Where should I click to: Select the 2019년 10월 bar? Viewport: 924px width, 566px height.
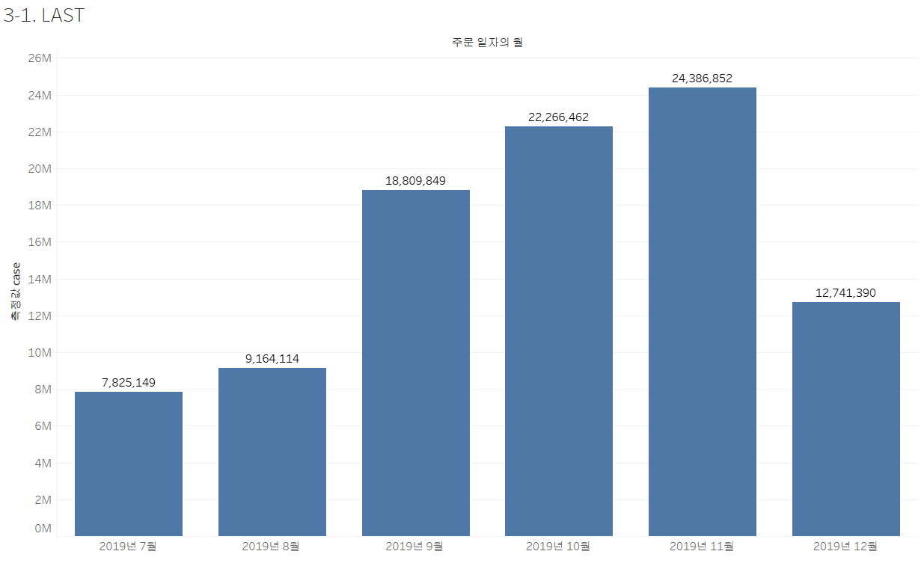point(559,331)
